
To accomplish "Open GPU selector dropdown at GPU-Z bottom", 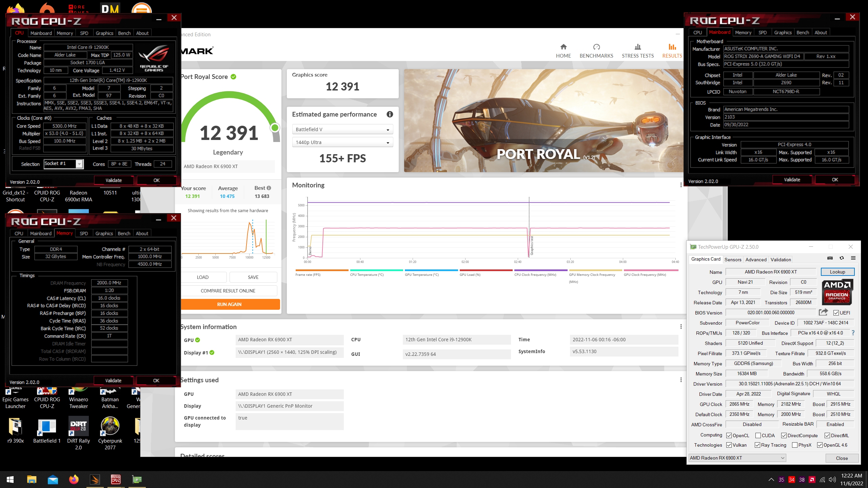I will (737, 458).
